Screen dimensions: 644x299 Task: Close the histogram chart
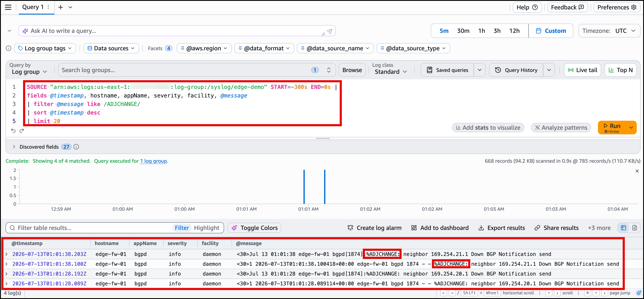[x=637, y=171]
